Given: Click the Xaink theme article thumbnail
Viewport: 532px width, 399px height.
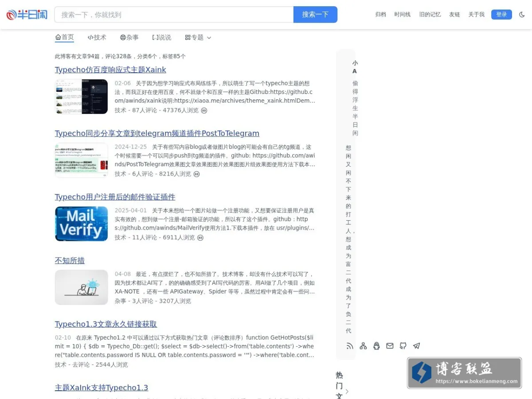Looking at the screenshot, I should coord(82,97).
